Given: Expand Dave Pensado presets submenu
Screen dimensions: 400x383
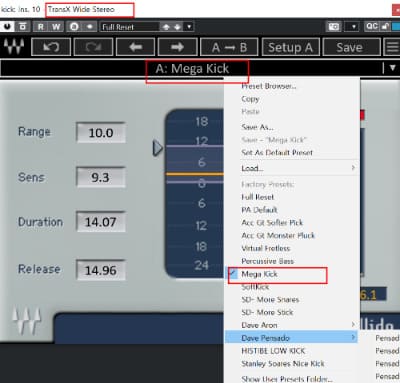Looking at the screenshot, I should [x=292, y=338].
